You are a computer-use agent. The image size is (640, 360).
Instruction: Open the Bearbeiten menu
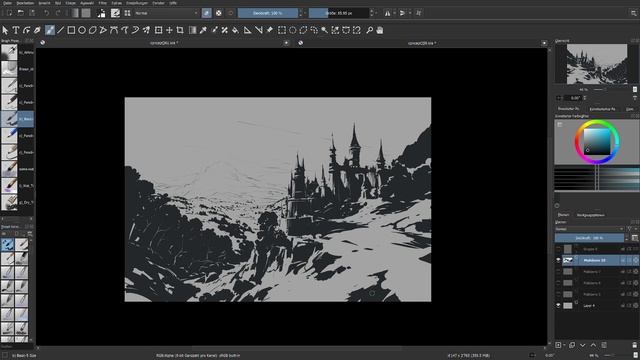point(25,3)
